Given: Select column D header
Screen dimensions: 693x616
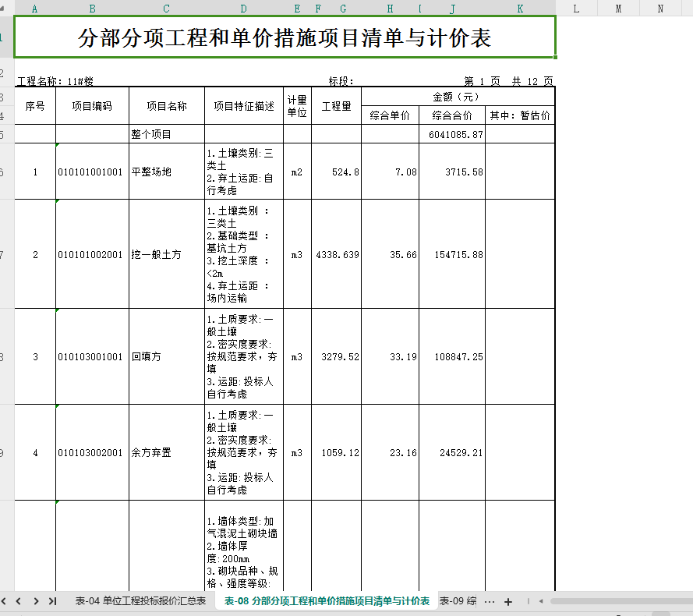Looking at the screenshot, I should [x=244, y=9].
